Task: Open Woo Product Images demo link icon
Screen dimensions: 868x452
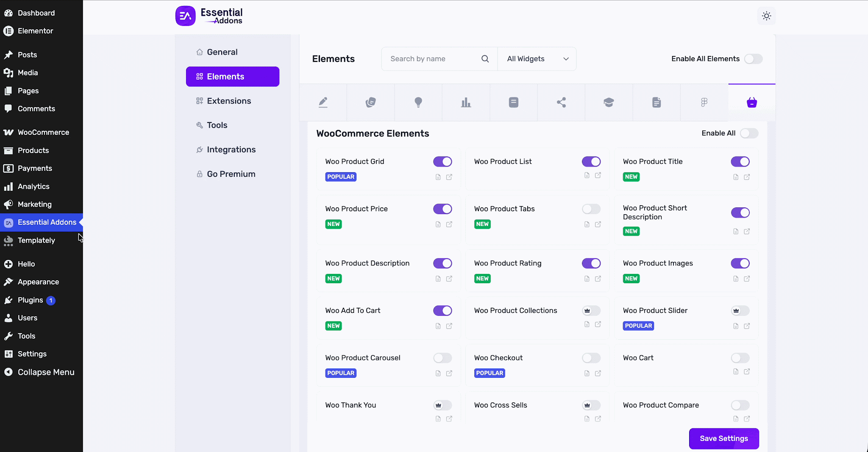Action: (747, 279)
